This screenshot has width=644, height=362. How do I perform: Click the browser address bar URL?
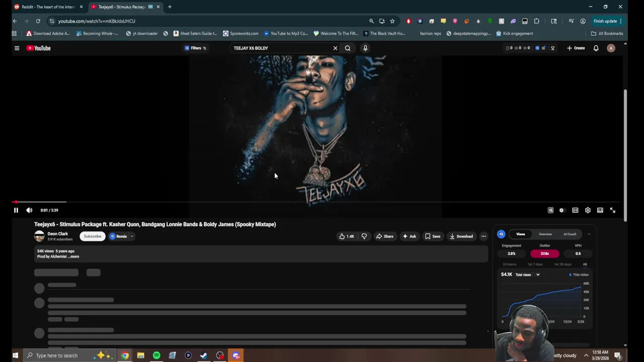(x=97, y=21)
